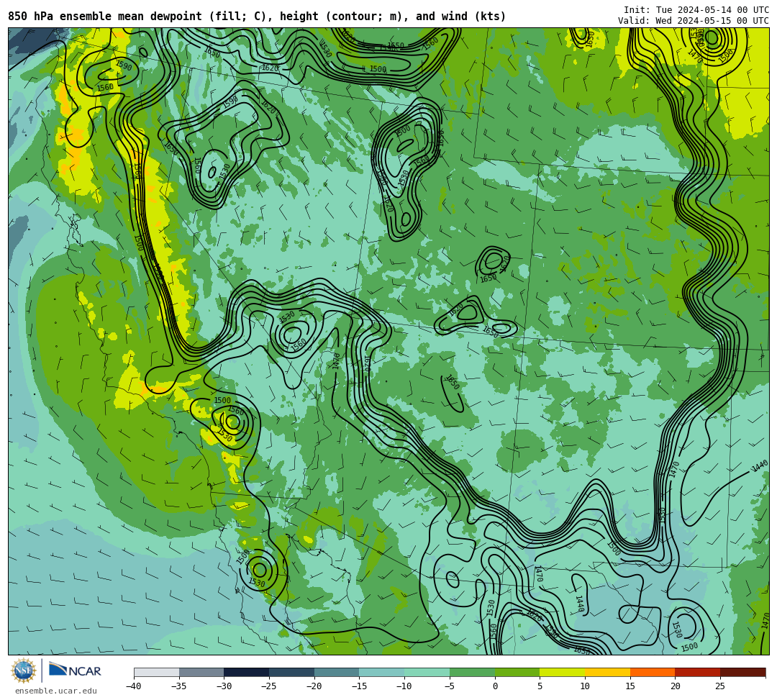Pick the slate grey −35 to −30 swatch
The image size is (777, 700).
pyautogui.click(x=201, y=672)
